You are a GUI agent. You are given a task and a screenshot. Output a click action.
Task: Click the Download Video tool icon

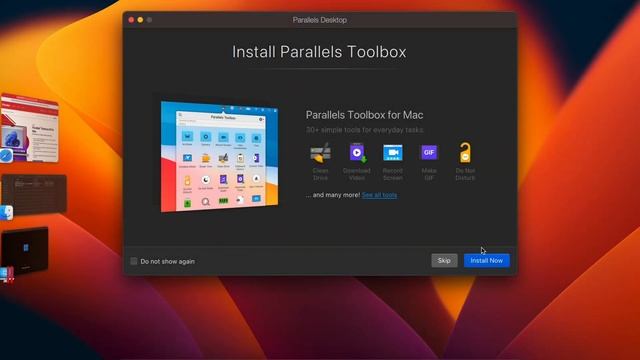pyautogui.click(x=357, y=153)
